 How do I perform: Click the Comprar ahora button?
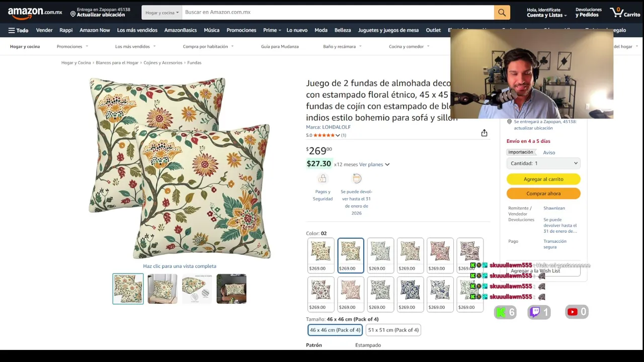pos(543,194)
